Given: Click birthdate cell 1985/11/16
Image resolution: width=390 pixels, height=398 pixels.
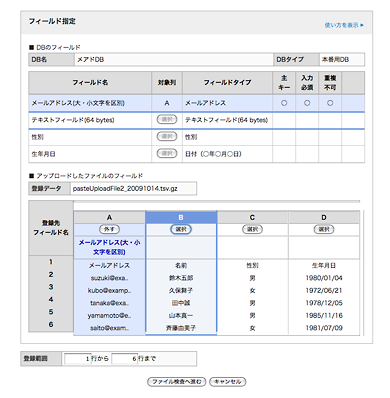Looking at the screenshot, I should click(x=324, y=316).
